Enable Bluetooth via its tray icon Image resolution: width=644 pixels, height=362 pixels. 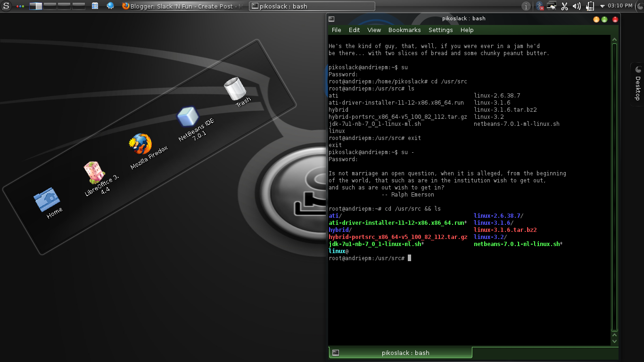coord(539,6)
